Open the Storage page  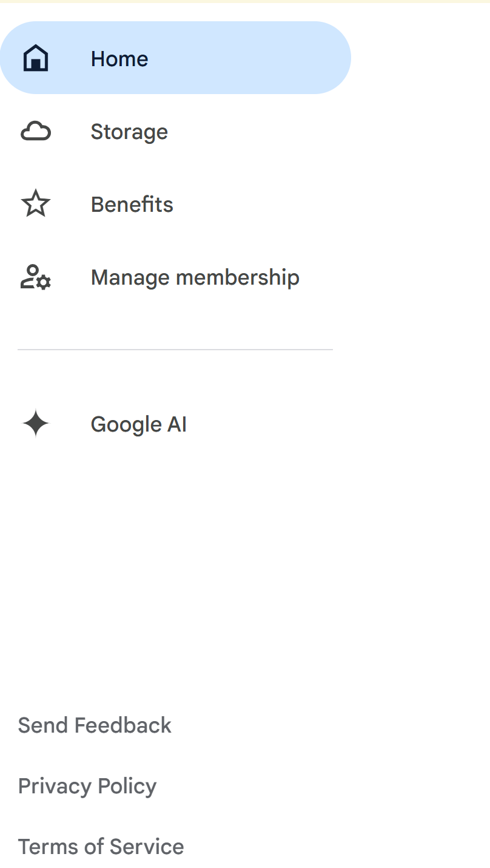[129, 132]
